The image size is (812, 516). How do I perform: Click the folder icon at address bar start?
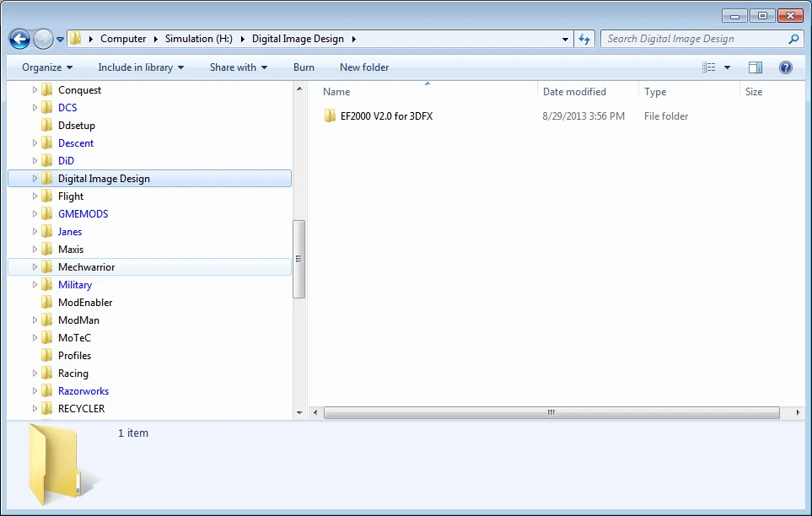(76, 38)
